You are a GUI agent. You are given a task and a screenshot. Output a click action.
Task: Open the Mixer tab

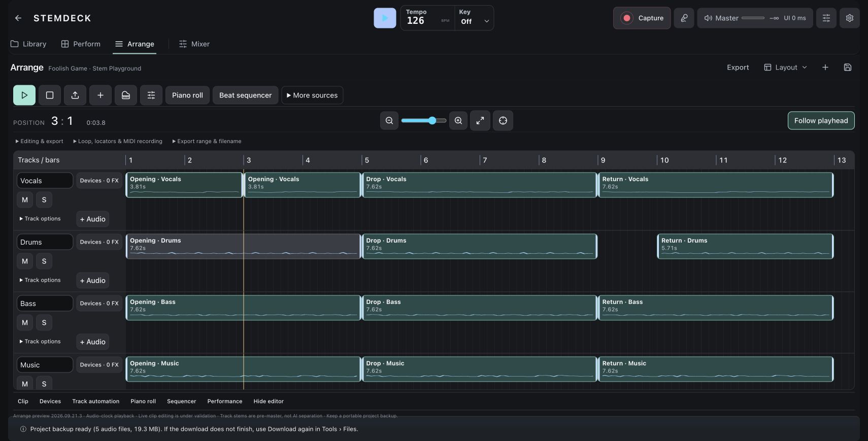194,44
